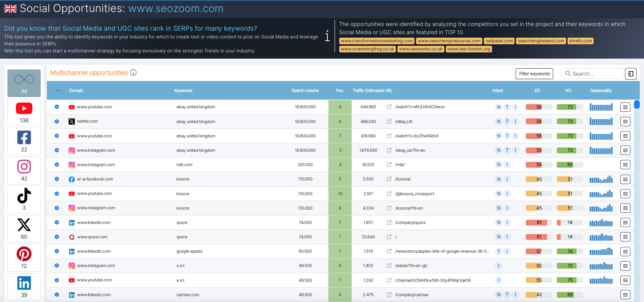Click competitor tag www.seo-london.org
This screenshot has height=302, width=644.
(469, 49)
